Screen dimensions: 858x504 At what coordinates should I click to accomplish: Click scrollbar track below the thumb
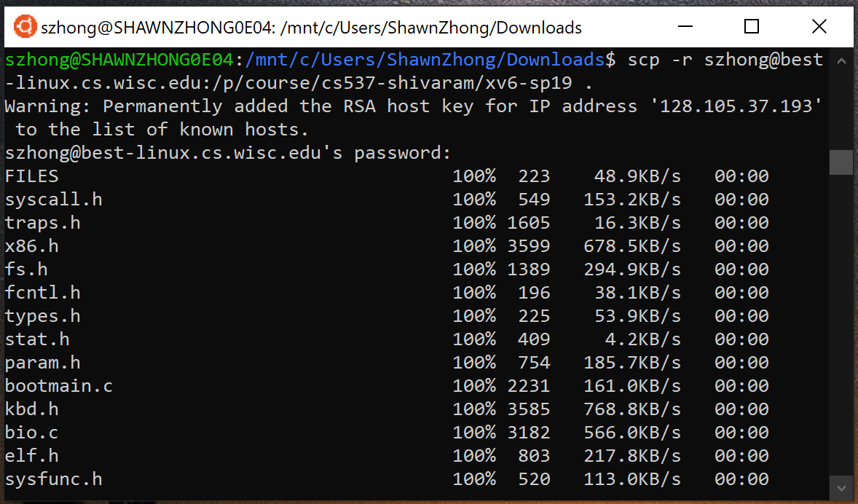click(841, 328)
